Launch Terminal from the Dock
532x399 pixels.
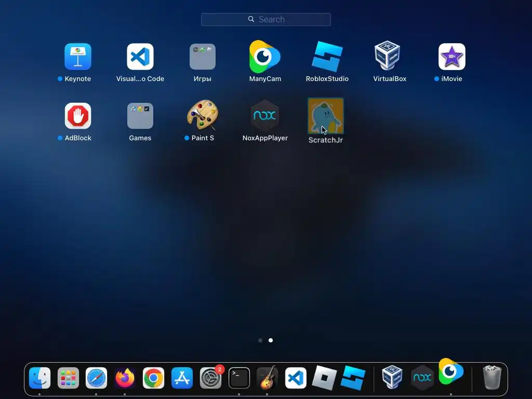coord(239,378)
